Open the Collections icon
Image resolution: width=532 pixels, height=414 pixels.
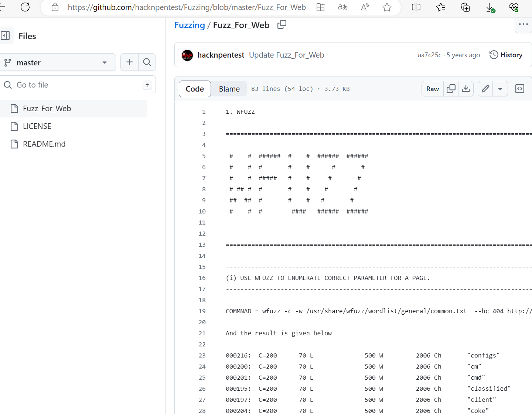pyautogui.click(x=465, y=7)
